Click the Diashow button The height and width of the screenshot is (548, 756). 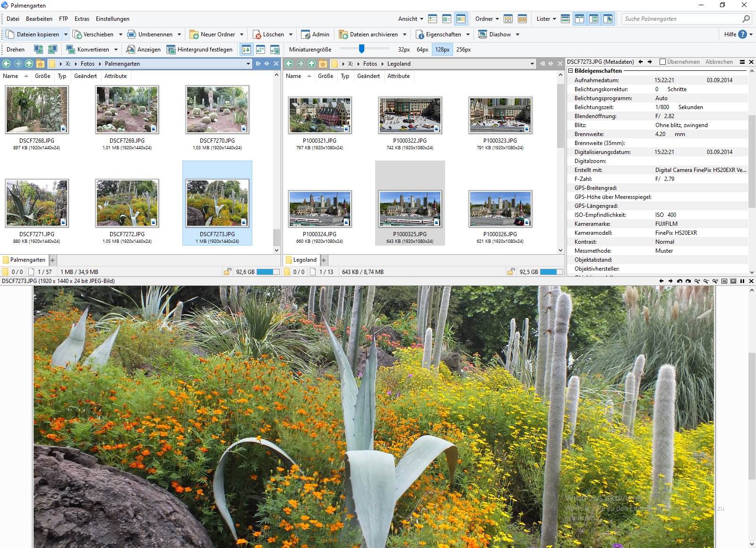pos(495,34)
